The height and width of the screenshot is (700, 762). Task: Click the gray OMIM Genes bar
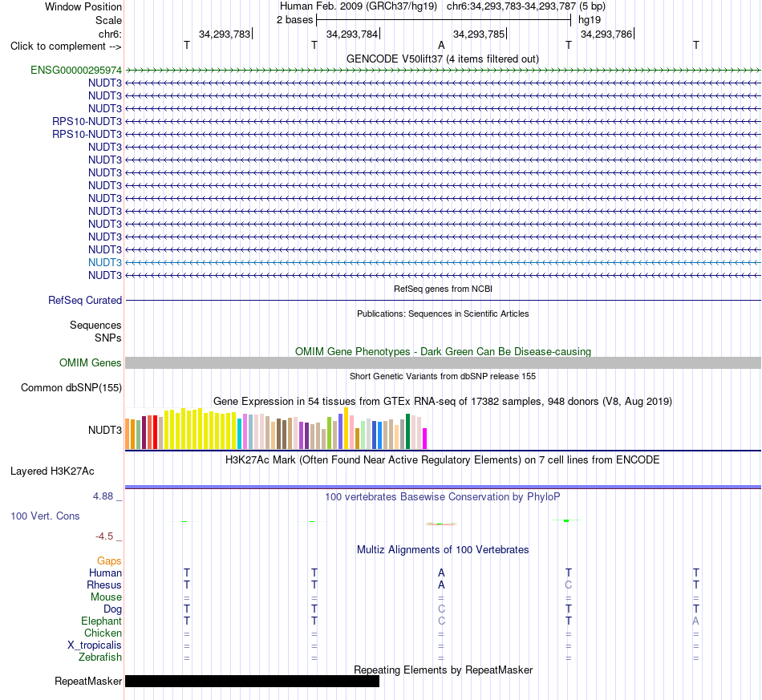[x=443, y=363]
